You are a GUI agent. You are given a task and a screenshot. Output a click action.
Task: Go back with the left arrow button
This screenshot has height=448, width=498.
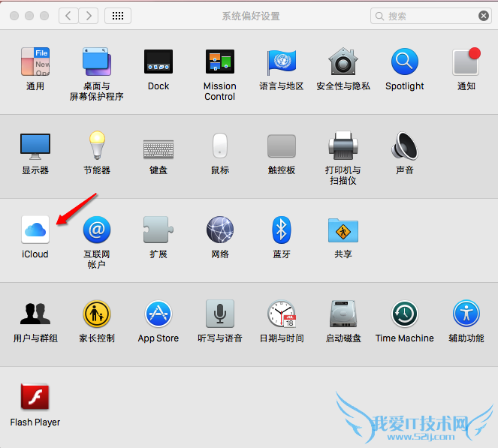point(68,16)
